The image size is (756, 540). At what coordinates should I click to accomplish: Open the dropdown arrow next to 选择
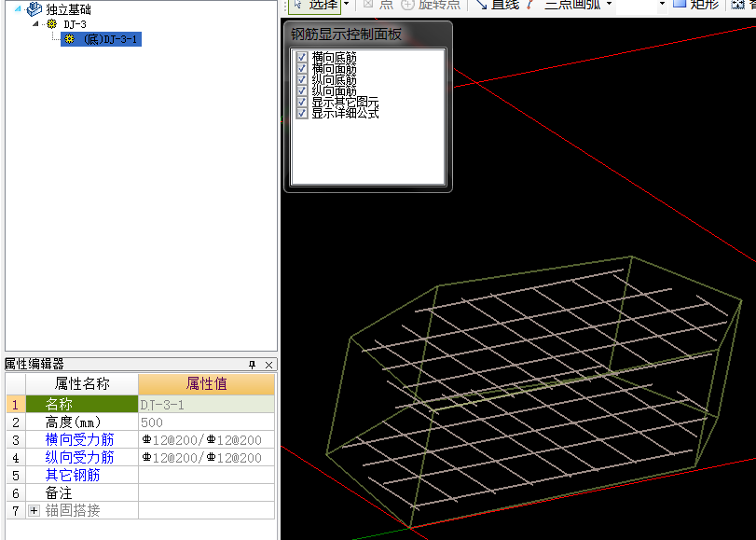[347, 5]
